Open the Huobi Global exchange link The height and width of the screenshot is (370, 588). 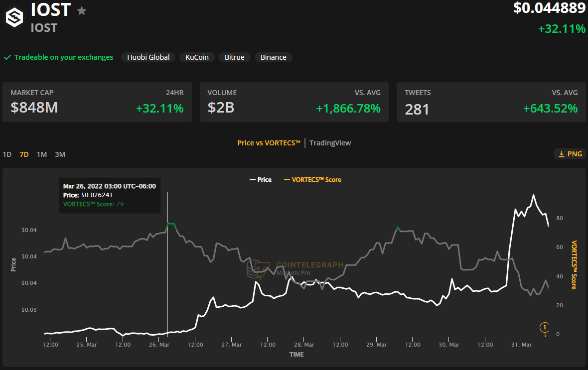tap(148, 57)
